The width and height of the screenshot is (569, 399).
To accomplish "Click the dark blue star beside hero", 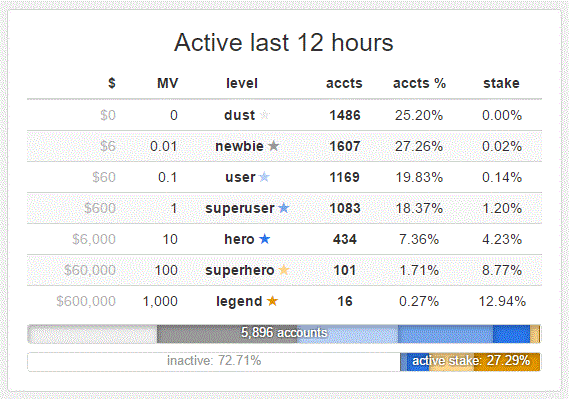I will point(265,239).
